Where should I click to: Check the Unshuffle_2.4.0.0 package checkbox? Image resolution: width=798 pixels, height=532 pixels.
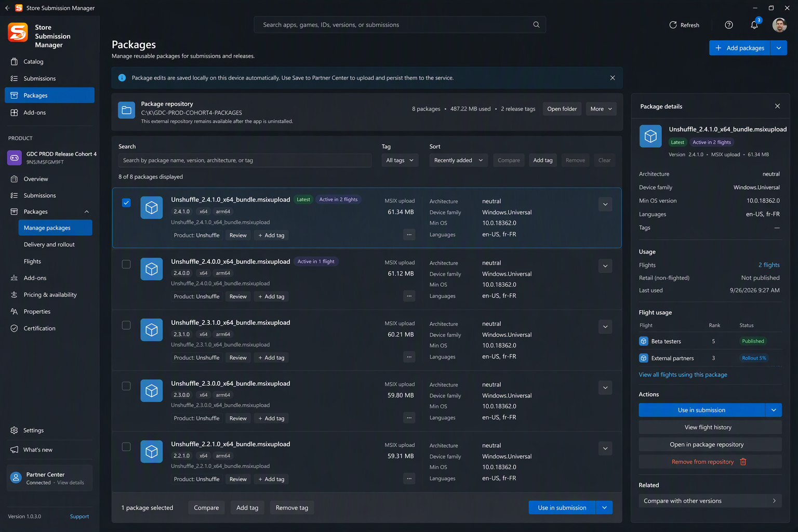[126, 264]
